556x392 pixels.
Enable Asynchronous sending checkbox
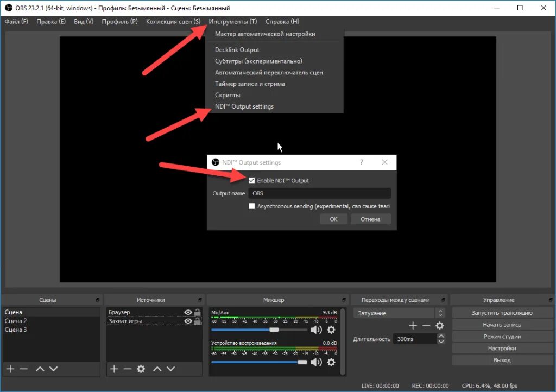point(252,206)
